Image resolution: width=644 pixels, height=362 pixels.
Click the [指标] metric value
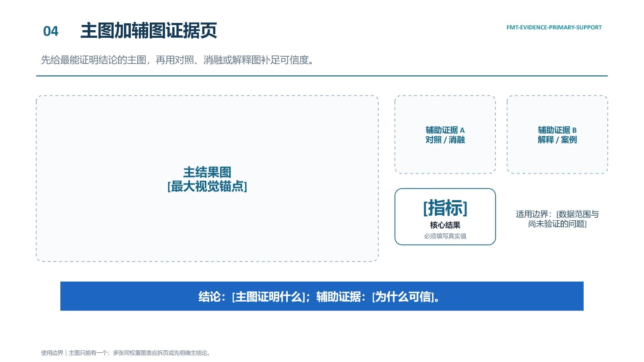click(445, 208)
